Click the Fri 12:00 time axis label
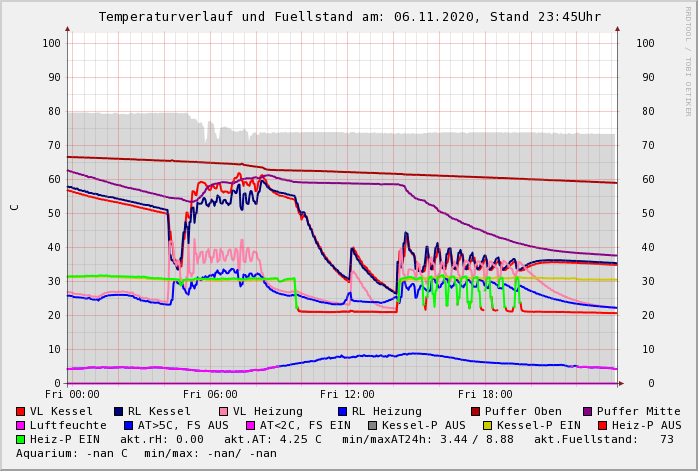Image resolution: width=698 pixels, height=471 pixels. tap(347, 394)
